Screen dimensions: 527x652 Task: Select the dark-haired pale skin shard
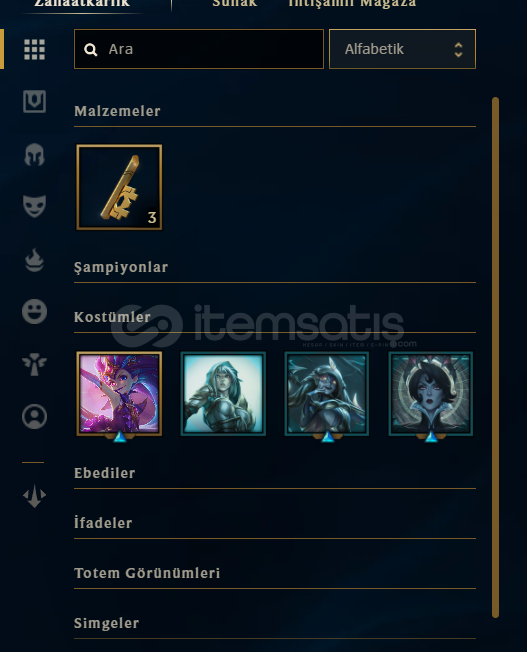click(x=431, y=394)
